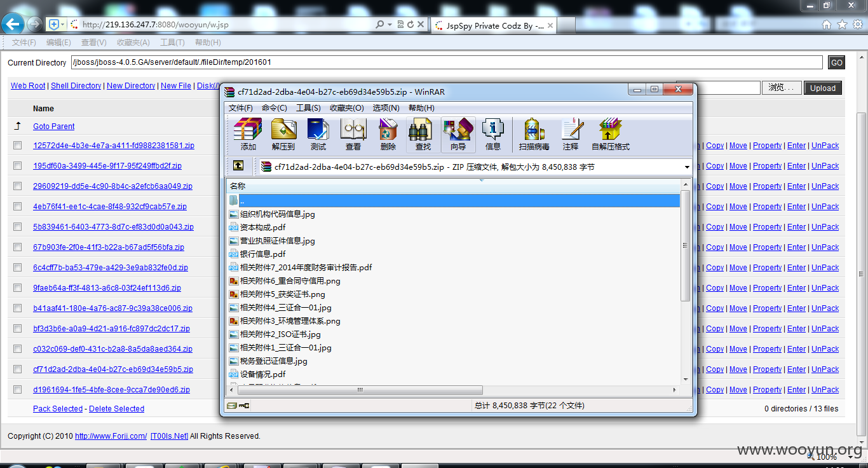Check the box for 4eb76f41-ee1c zip file
The height and width of the screenshot is (468, 868).
tap(18, 207)
